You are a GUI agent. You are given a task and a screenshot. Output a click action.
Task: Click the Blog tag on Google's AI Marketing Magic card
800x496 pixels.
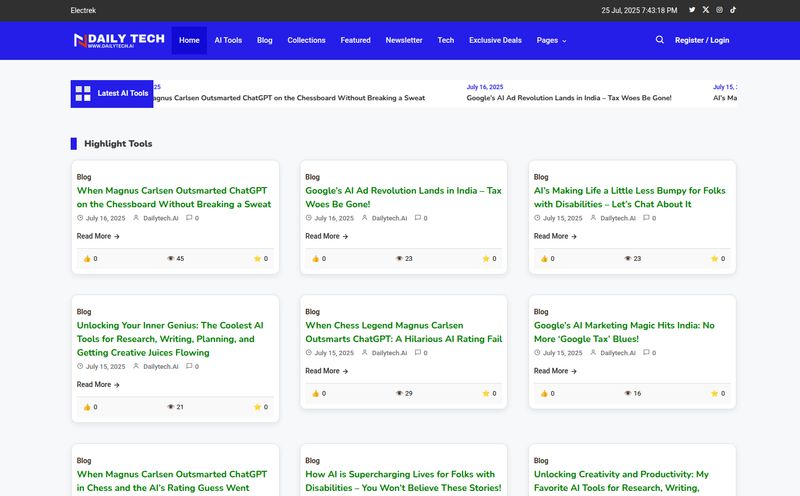(541, 312)
